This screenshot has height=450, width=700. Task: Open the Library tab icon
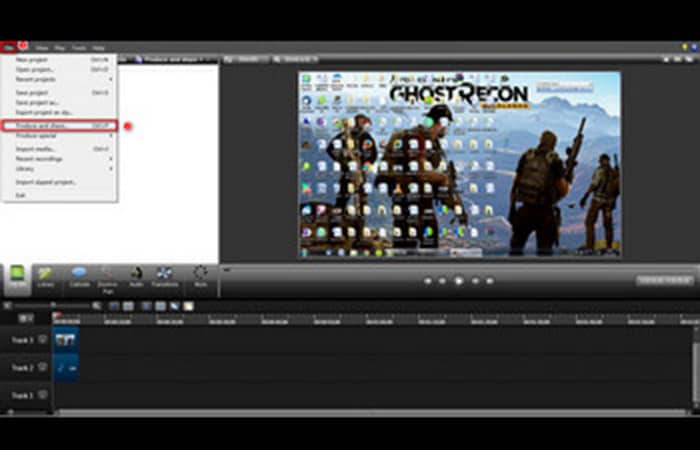(x=46, y=276)
